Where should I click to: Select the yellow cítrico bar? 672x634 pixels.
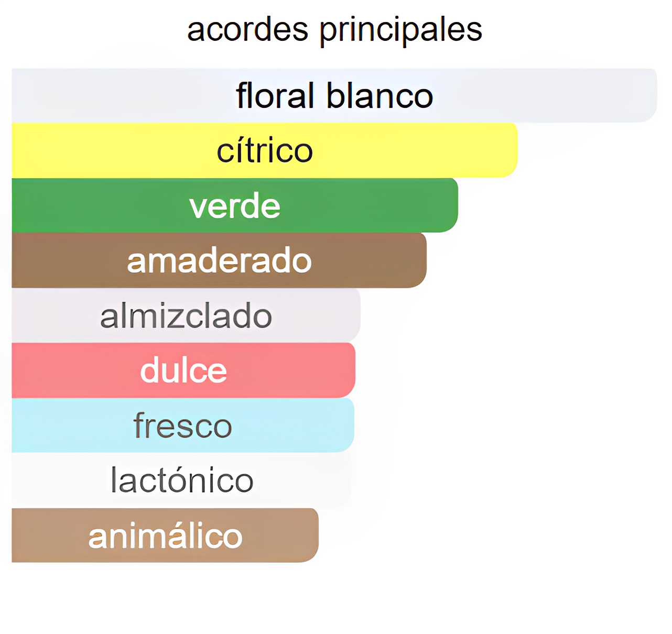pyautogui.click(x=264, y=150)
